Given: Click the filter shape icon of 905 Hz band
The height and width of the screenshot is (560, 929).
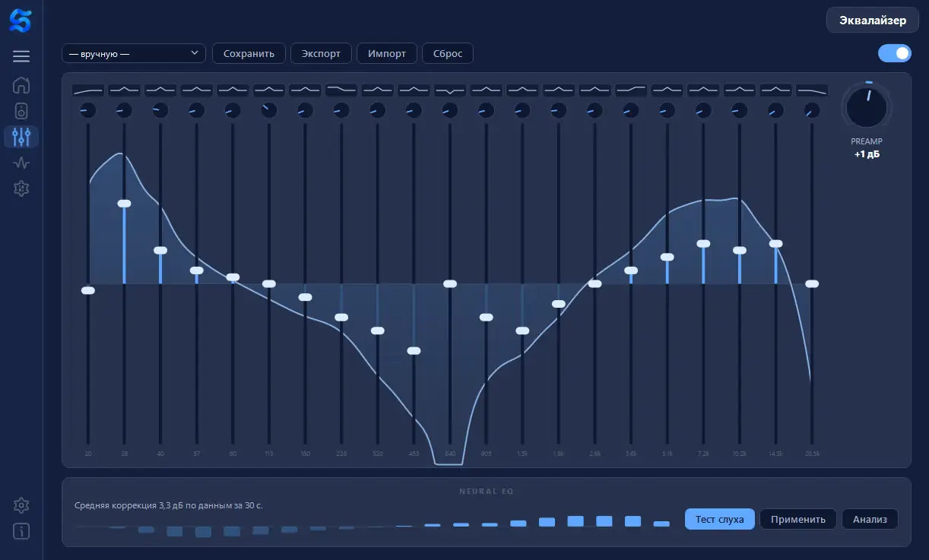Looking at the screenshot, I should click(486, 90).
